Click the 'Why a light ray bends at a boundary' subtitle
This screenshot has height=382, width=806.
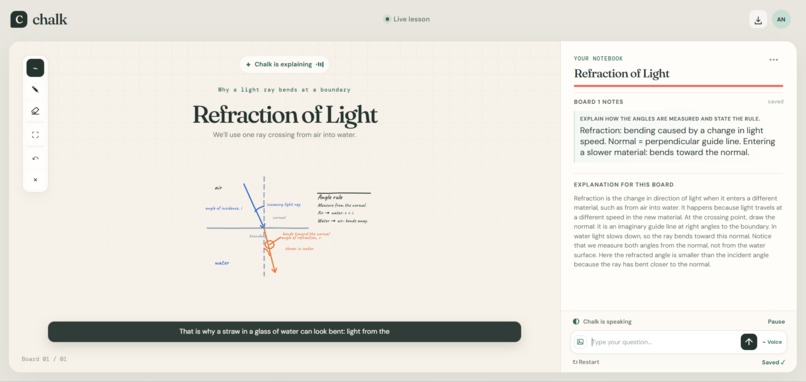coord(284,90)
